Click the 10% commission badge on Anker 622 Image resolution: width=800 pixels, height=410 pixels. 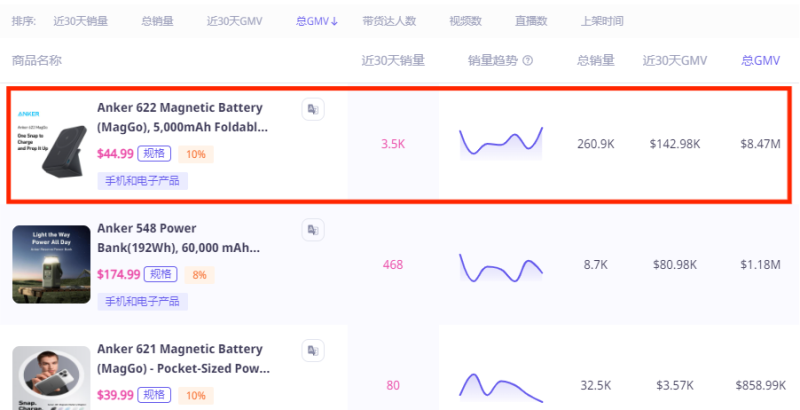[x=196, y=154]
